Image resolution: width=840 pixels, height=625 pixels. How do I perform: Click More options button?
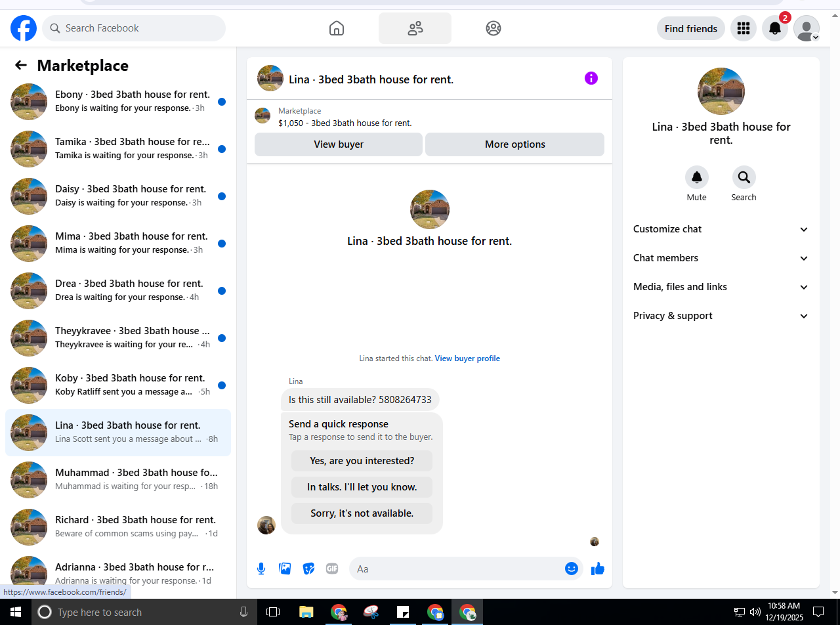pos(515,144)
